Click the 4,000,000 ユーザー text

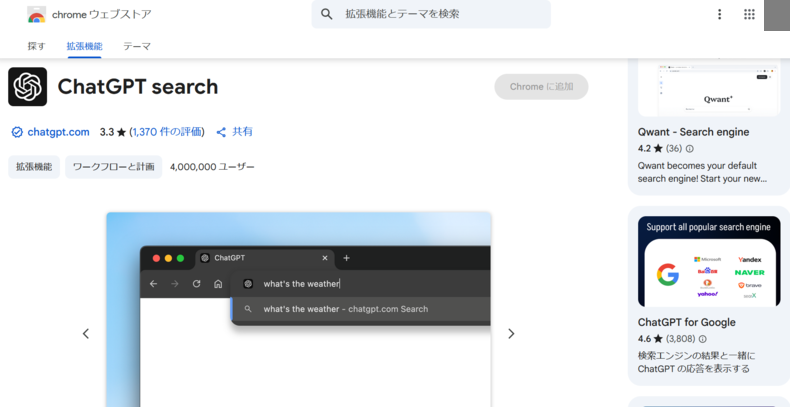[212, 167]
